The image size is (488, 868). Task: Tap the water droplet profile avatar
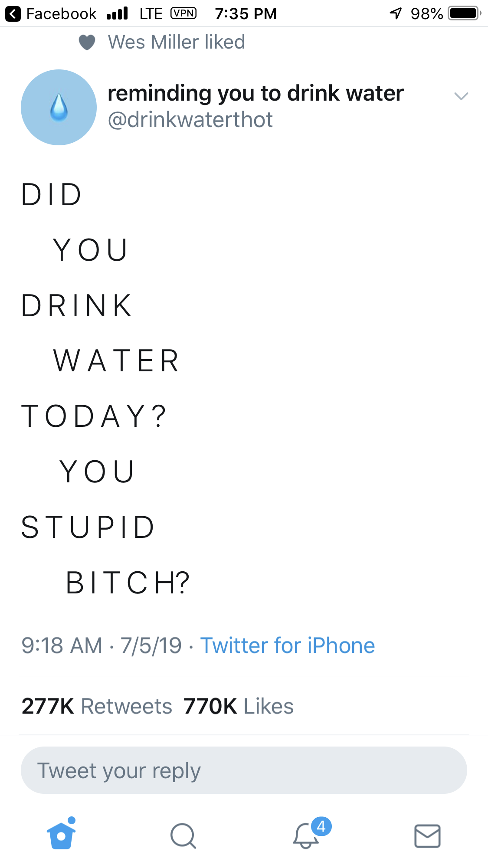[59, 108]
